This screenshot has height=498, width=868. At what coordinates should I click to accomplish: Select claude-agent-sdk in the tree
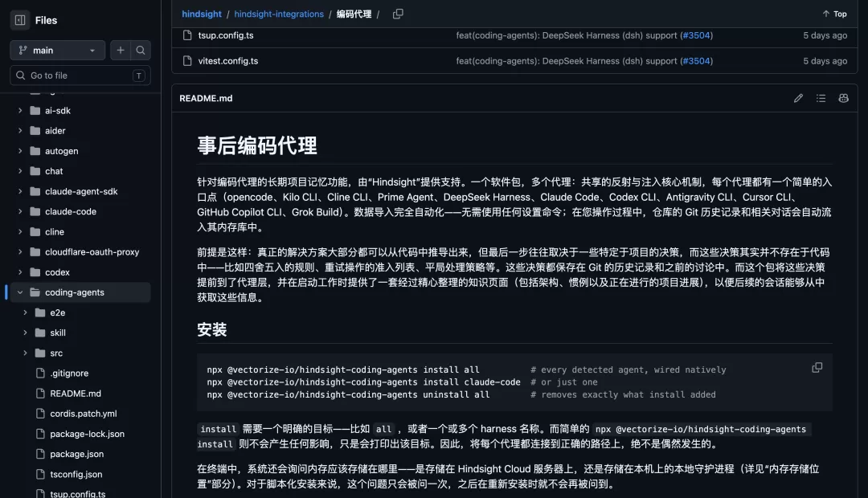point(81,191)
